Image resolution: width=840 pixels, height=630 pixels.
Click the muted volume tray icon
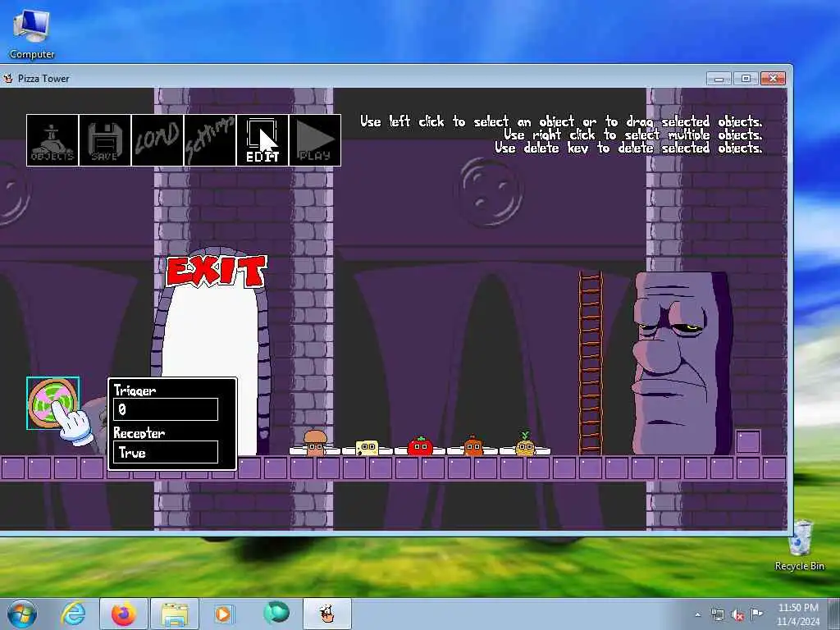tap(737, 614)
